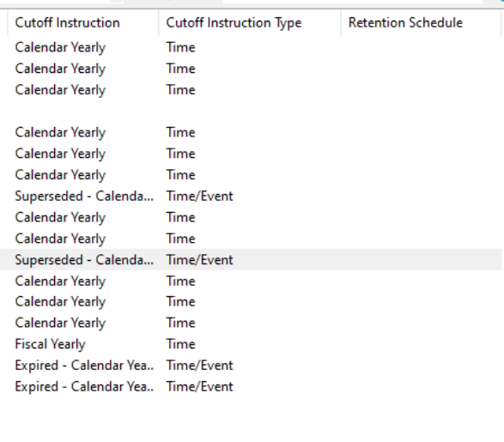Select Calendar Yearly directly above first Superseded row
This screenshot has width=504, height=442.
pos(60,175)
